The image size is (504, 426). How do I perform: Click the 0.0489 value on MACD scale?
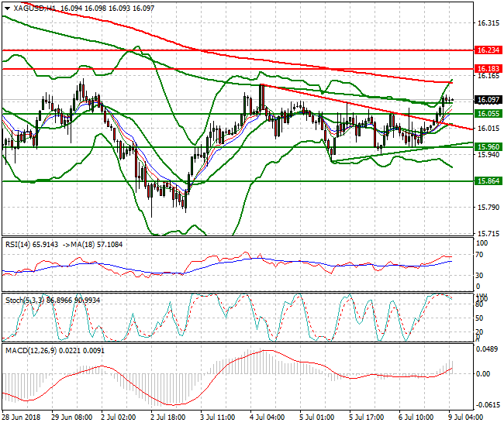click(487, 350)
